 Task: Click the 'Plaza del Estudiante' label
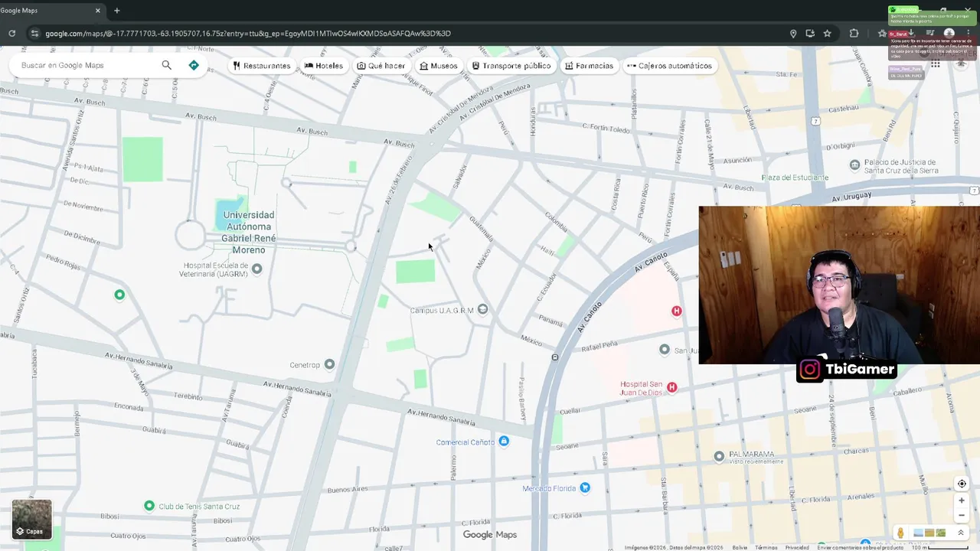click(795, 178)
